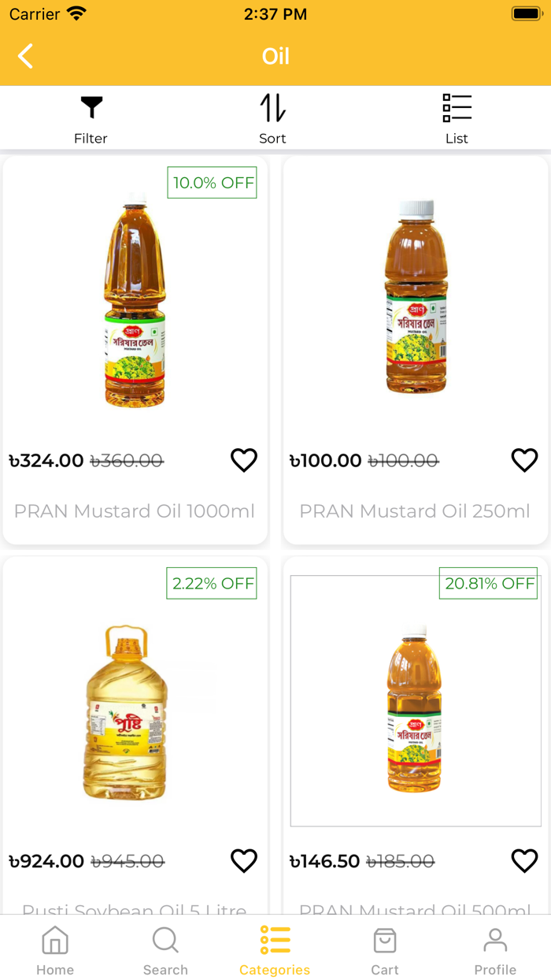The width and height of the screenshot is (551, 980).
Task: Select the Categories tab
Action: [275, 949]
